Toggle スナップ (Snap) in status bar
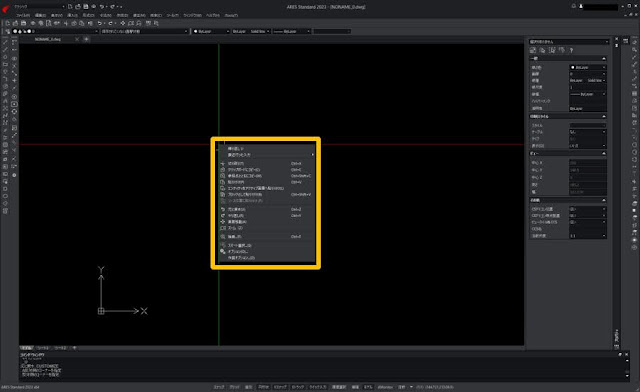Screen dimensions: 640x392 click(219, 387)
